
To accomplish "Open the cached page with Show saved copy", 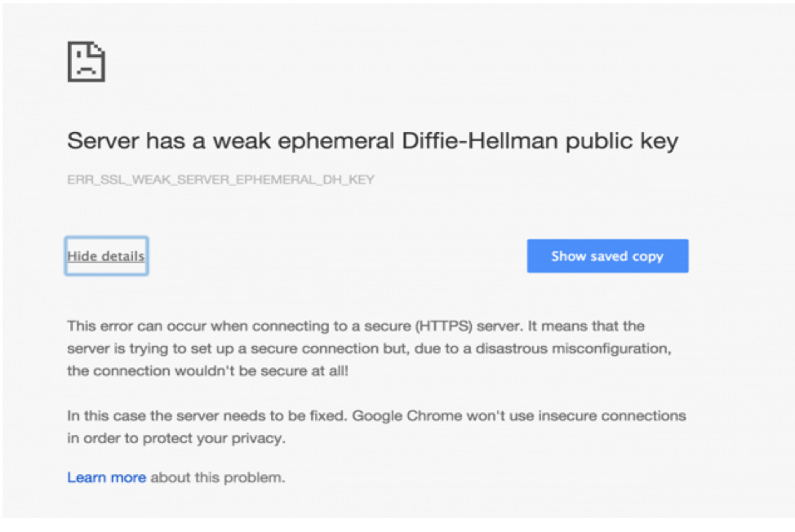I will (x=607, y=256).
